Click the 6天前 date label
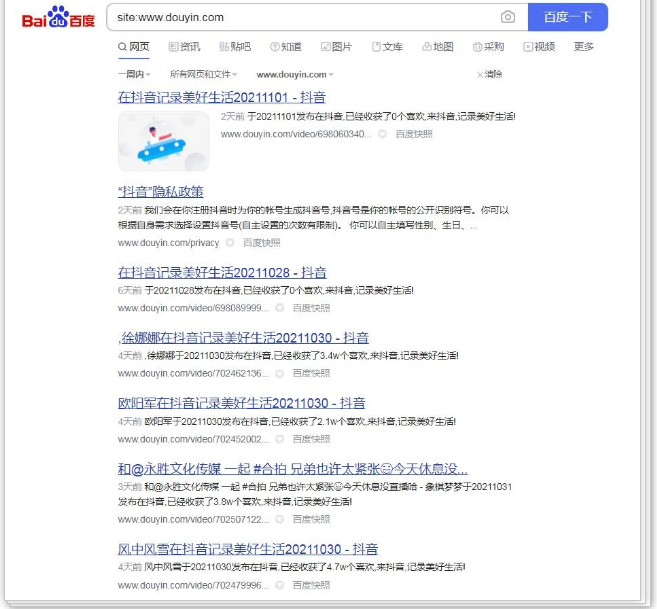The width and height of the screenshot is (657, 609). [x=130, y=290]
